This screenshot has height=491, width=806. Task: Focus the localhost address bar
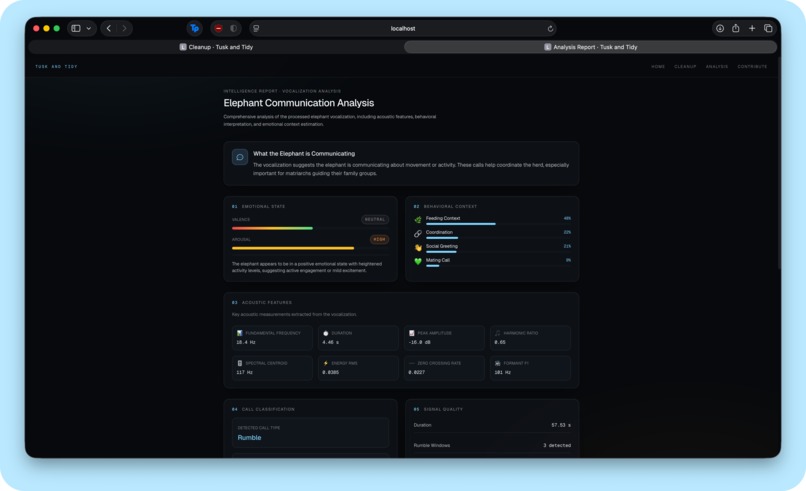point(402,28)
